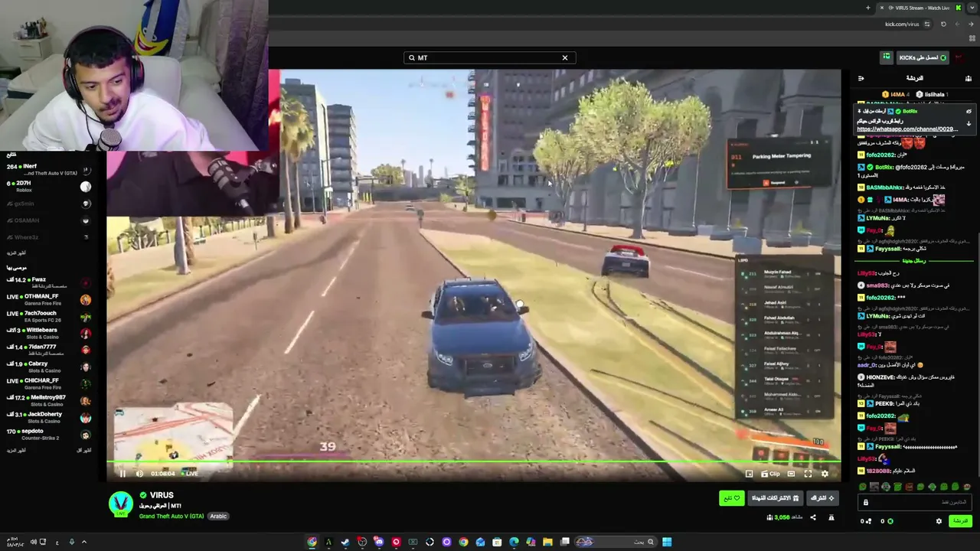This screenshot has width=980, height=551.
Task: Open iNerf channel in sidebar
Action: (49, 169)
